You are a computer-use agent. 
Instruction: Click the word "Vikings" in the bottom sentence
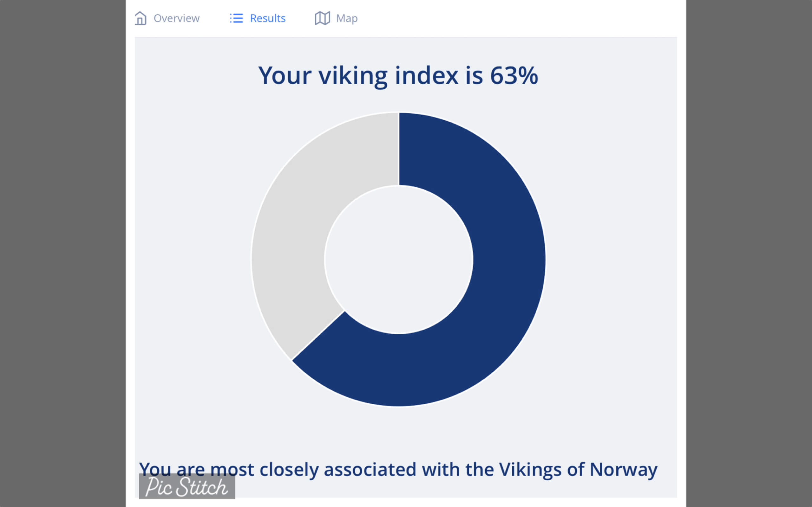(x=530, y=469)
